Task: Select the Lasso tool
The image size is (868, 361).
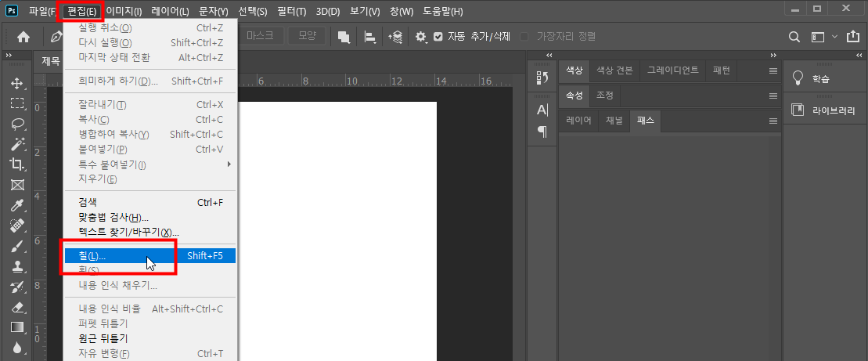Action: click(x=17, y=124)
